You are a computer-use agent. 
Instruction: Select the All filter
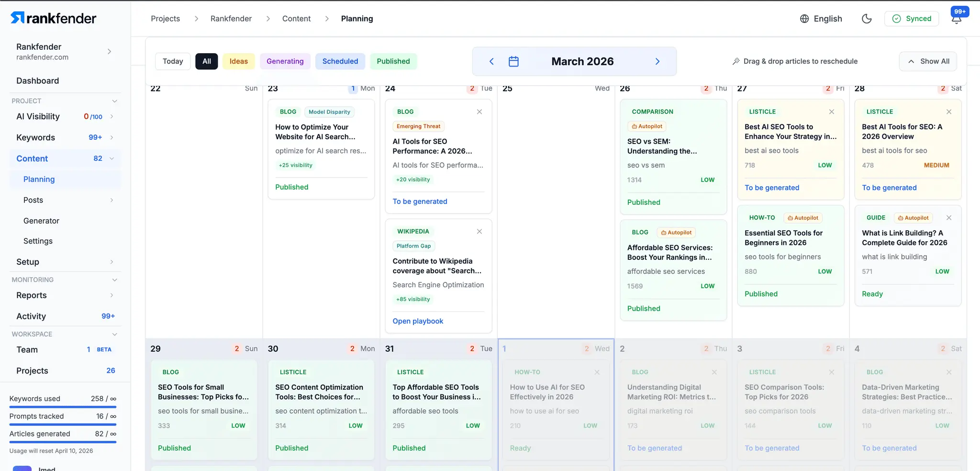tap(207, 61)
